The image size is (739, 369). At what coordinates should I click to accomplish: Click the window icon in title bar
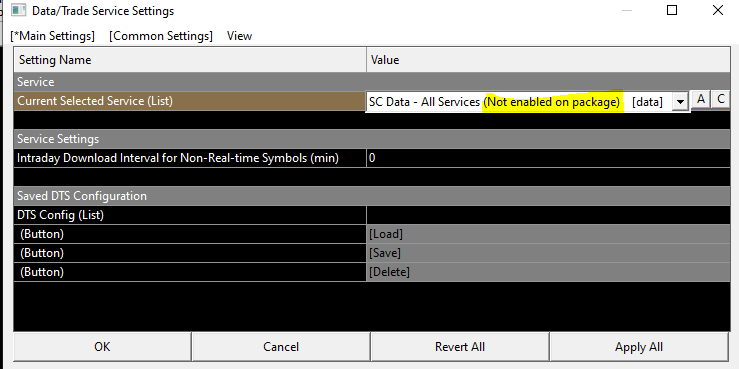pos(18,10)
